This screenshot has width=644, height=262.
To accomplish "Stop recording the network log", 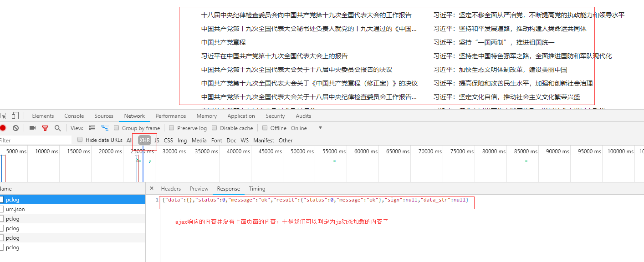I will tap(3, 128).
